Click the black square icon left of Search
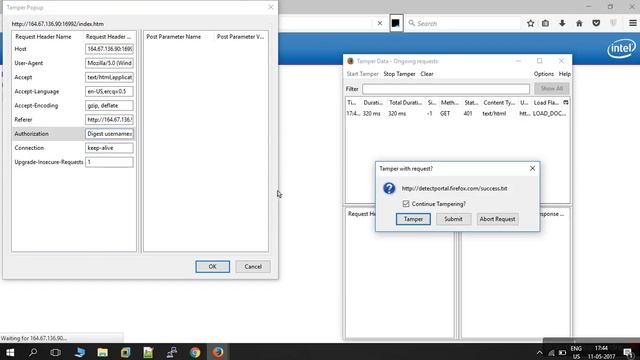Screen dimensions: 640x360 pyautogui.click(x=396, y=23)
